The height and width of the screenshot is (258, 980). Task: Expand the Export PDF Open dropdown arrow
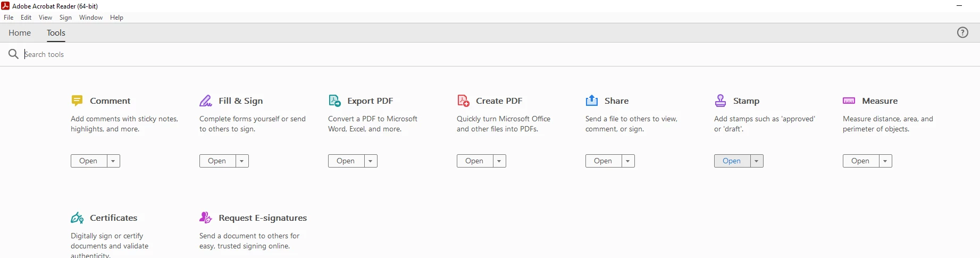pyautogui.click(x=371, y=161)
